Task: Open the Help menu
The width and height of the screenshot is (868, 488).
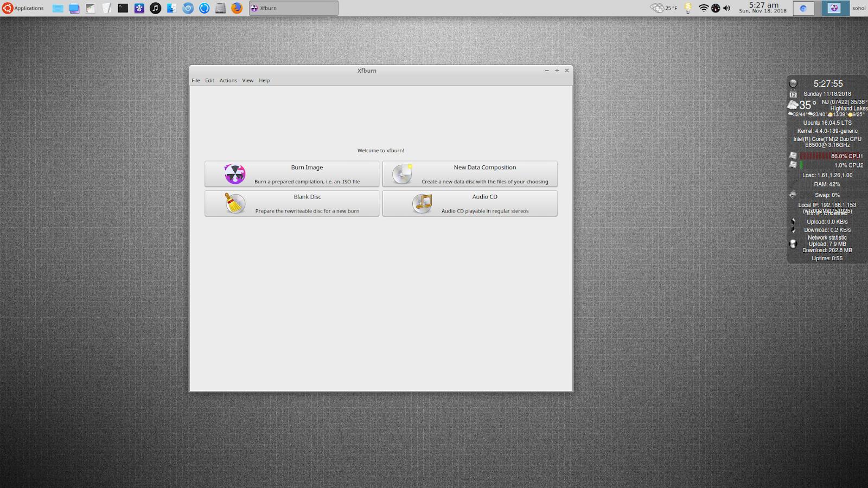Action: coord(264,80)
